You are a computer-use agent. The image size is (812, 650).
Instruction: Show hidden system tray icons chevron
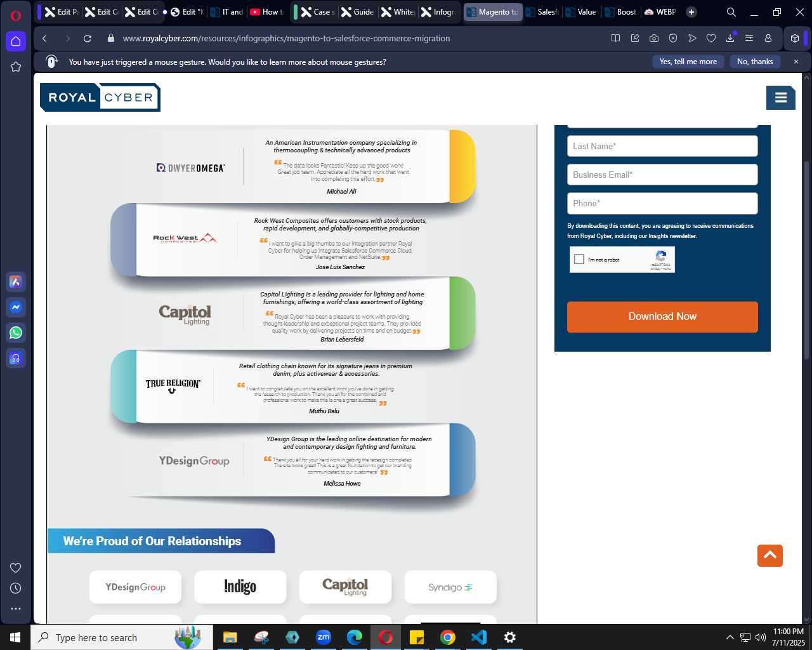point(730,637)
